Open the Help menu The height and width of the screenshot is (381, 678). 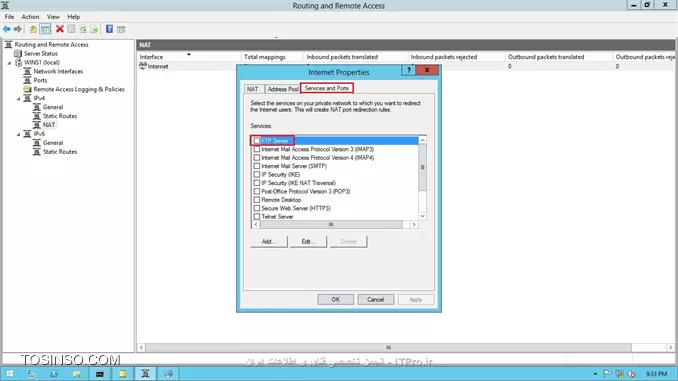[x=74, y=16]
